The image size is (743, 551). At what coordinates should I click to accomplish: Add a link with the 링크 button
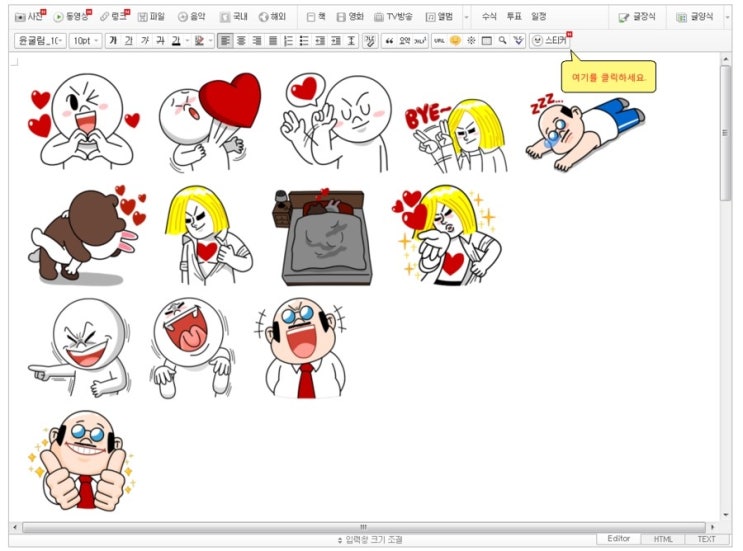tap(114, 17)
